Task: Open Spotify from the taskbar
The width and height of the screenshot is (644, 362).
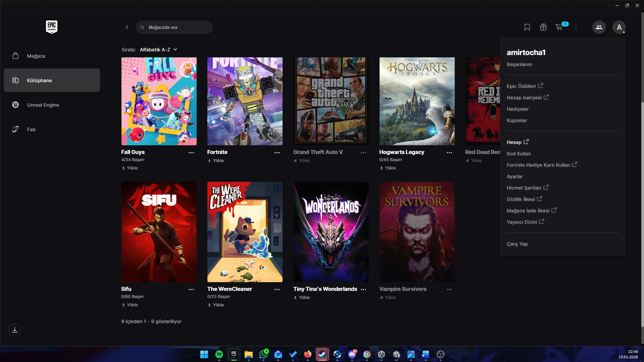Action: coord(219,354)
